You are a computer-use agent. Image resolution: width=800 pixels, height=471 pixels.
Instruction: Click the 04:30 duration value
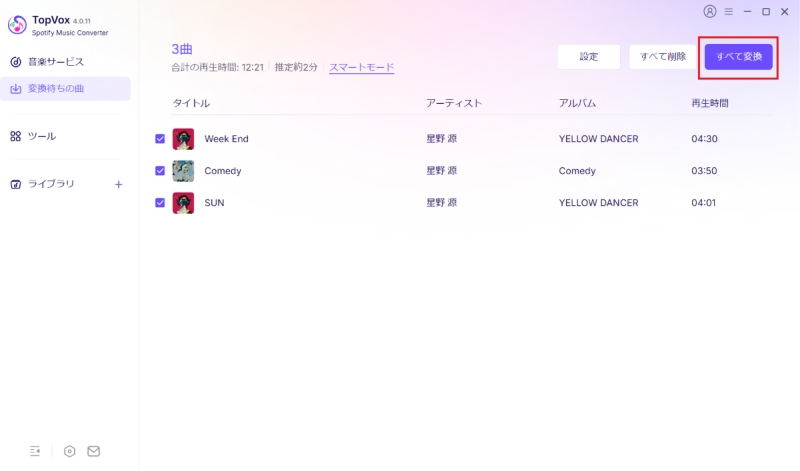pos(705,139)
